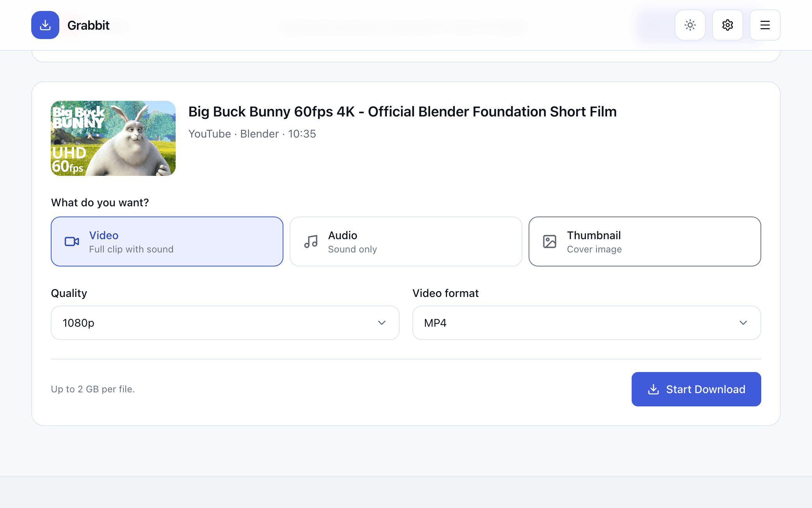Click the Quality dropdown chevron
The image size is (812, 508).
382,323
